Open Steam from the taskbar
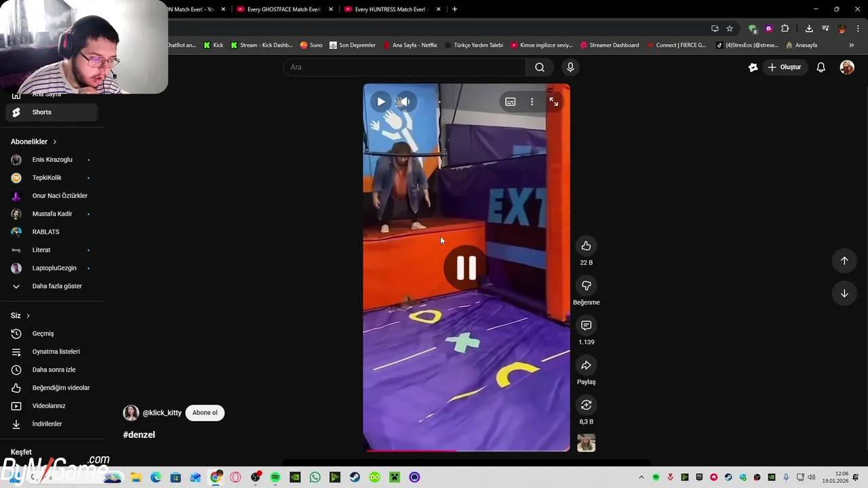Image resolution: width=868 pixels, height=488 pixels. (355, 477)
